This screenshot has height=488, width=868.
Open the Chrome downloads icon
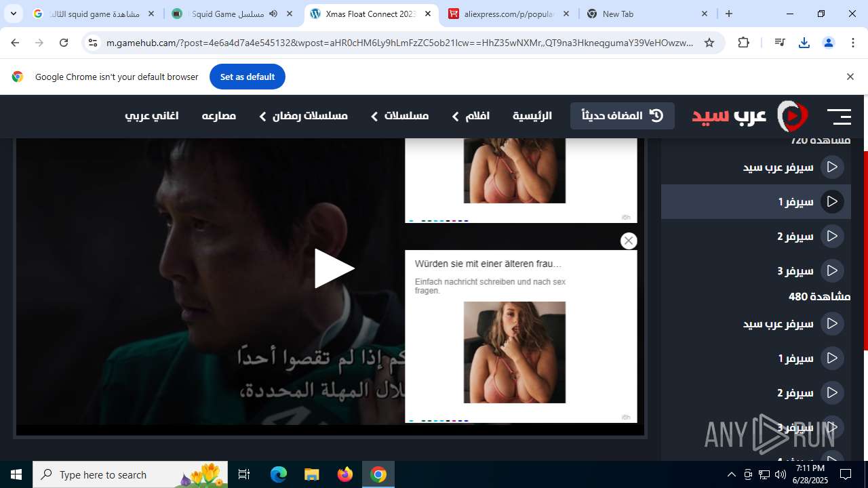(804, 43)
